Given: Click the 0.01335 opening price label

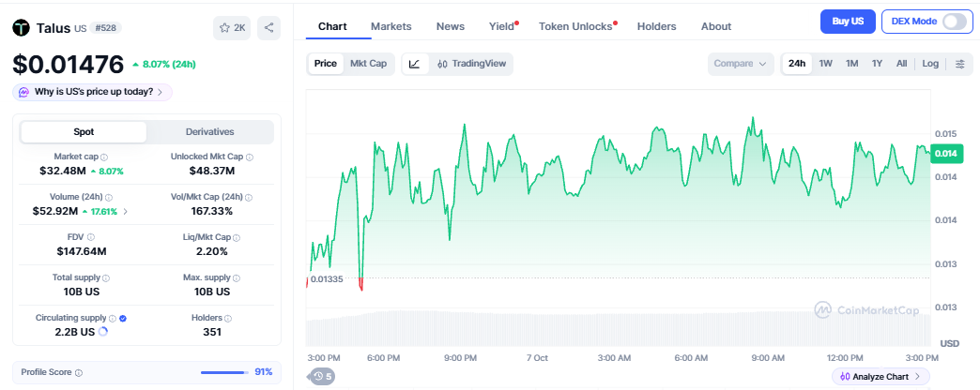Looking at the screenshot, I should (x=327, y=279).
